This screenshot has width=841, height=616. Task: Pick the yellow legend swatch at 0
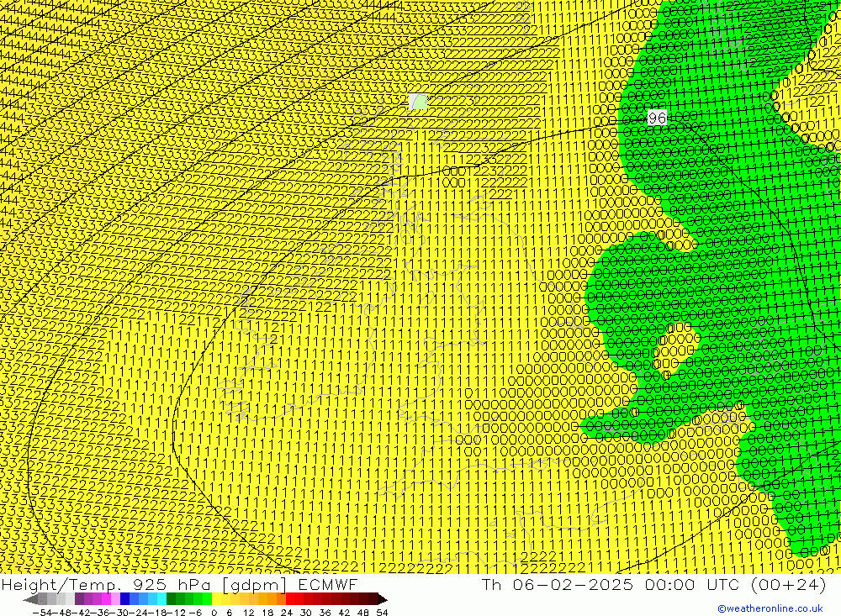coord(217,599)
